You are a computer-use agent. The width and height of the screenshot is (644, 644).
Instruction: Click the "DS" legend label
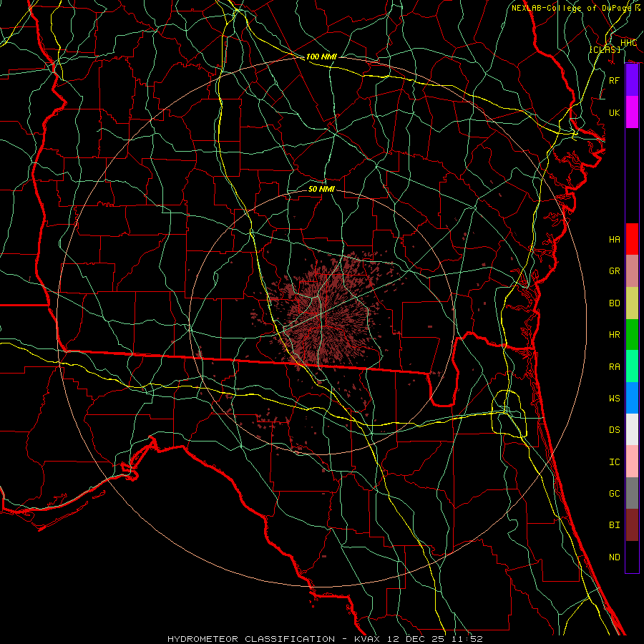click(614, 430)
